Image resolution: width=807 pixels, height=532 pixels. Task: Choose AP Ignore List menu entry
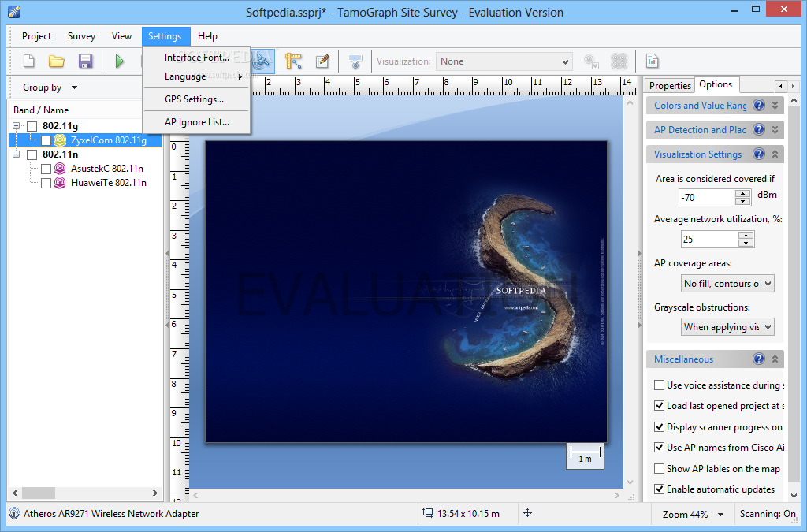pyautogui.click(x=196, y=122)
